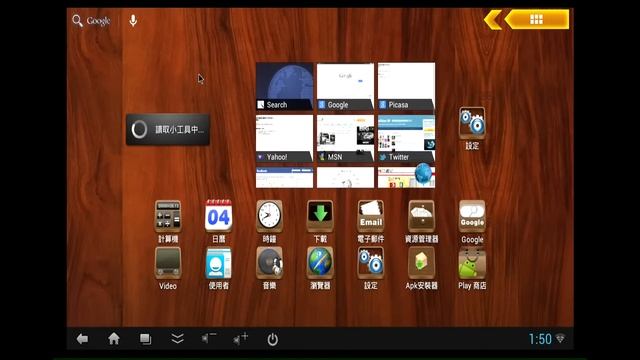The image size is (640, 360).
Task: Lower volume with speaker minus icon
Action: [x=209, y=338]
